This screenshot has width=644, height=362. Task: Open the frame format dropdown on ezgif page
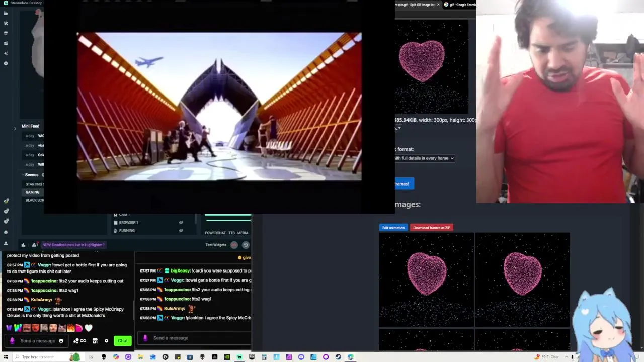tap(424, 158)
